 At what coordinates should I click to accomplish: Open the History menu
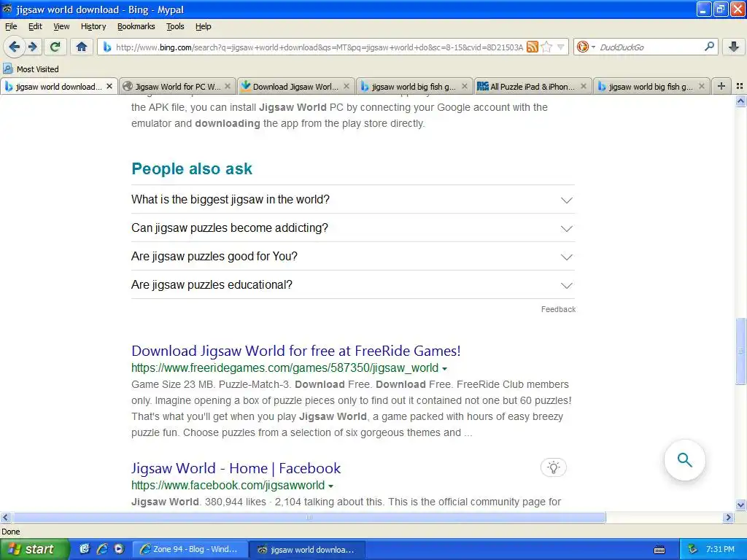(93, 26)
